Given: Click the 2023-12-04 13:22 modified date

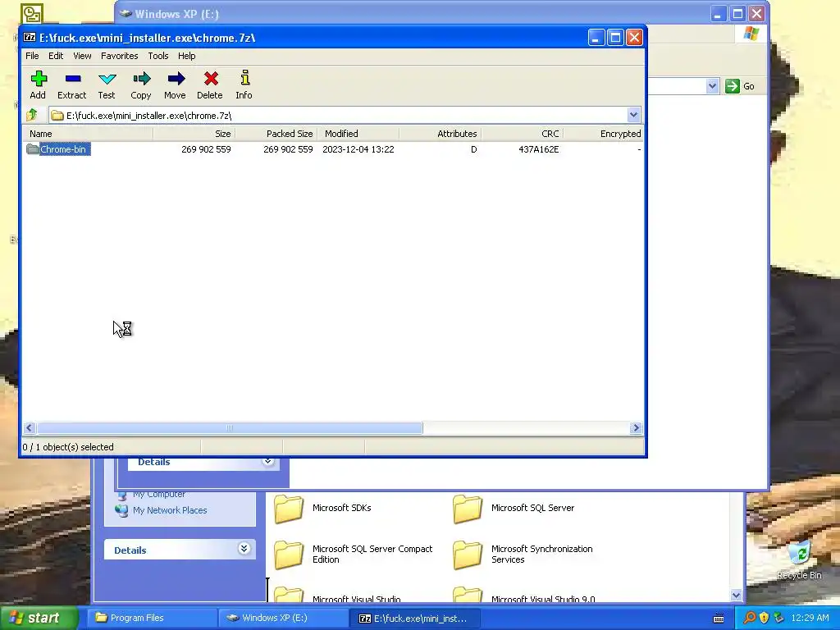Looking at the screenshot, I should coord(358,149).
